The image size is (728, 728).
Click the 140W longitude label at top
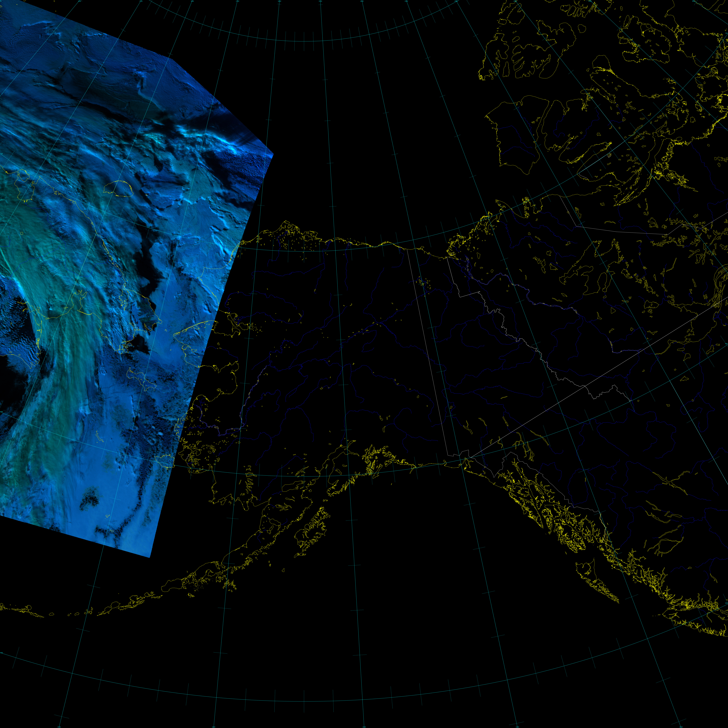click(x=362, y=1)
